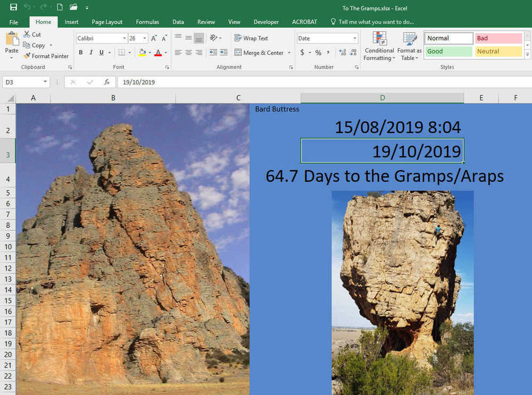This screenshot has width=532, height=395.
Task: Click the Insert Function fx icon
Action: [107, 82]
